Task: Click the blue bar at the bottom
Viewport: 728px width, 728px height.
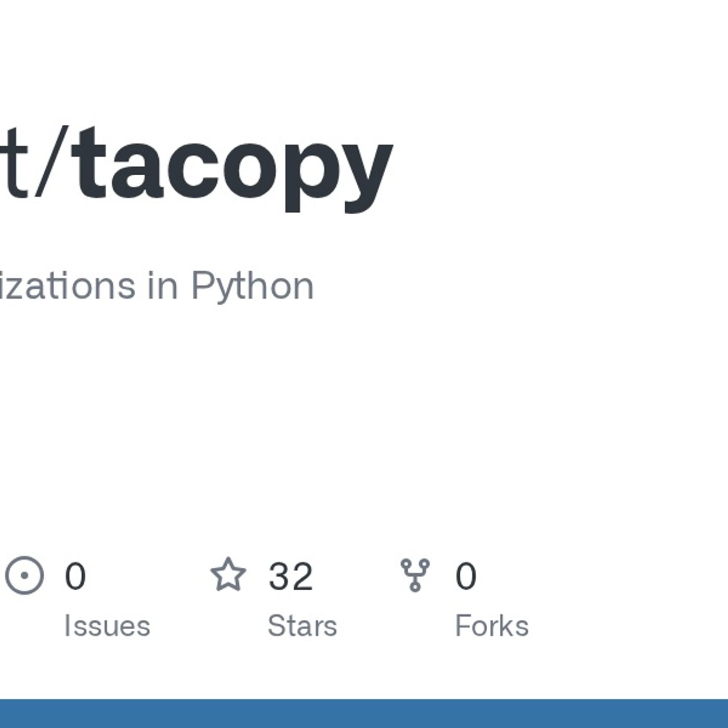Action: click(364, 713)
